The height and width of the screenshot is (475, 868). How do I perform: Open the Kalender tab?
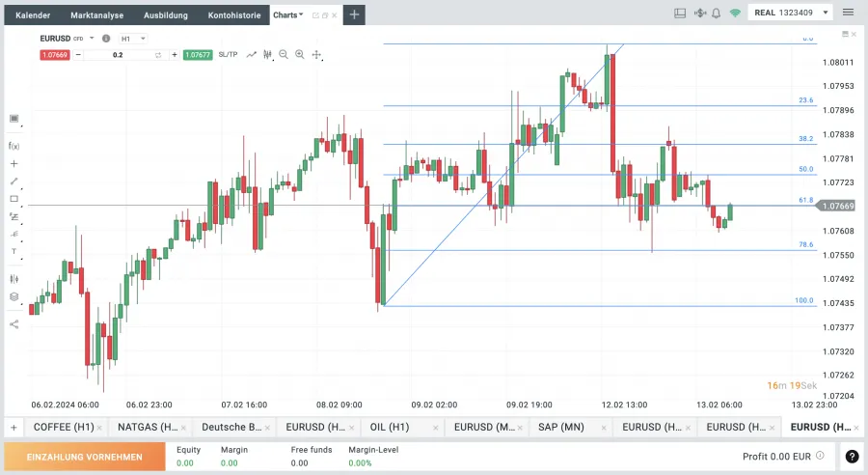coord(33,15)
